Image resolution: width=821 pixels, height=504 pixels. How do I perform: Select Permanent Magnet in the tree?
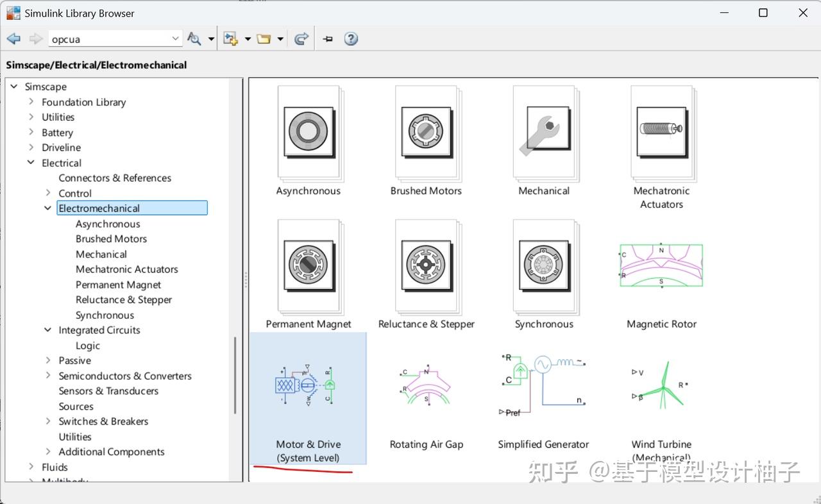click(x=119, y=285)
